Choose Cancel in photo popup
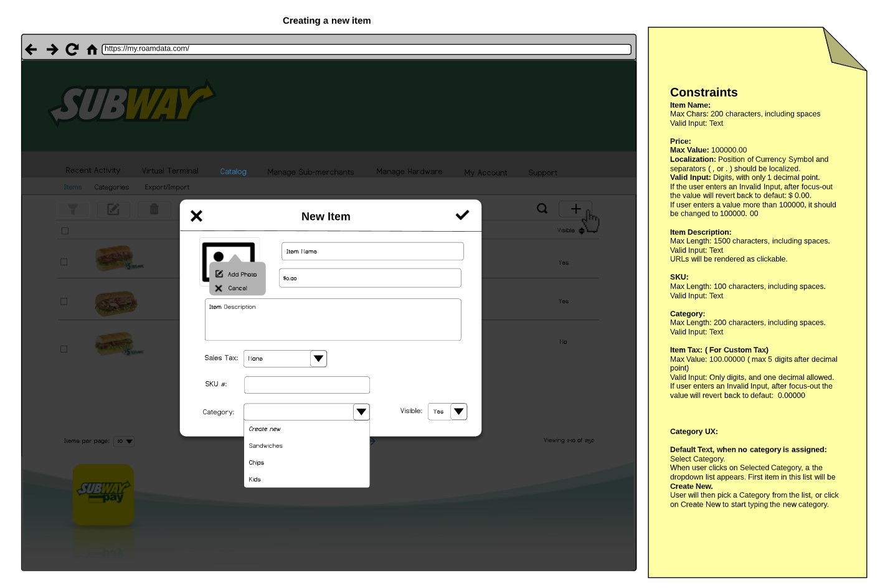 (x=232, y=288)
